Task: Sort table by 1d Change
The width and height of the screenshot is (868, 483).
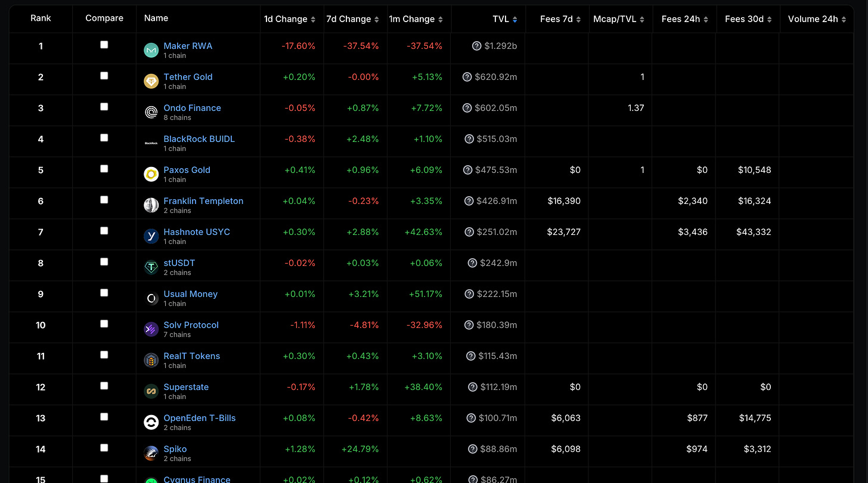Action: point(290,19)
